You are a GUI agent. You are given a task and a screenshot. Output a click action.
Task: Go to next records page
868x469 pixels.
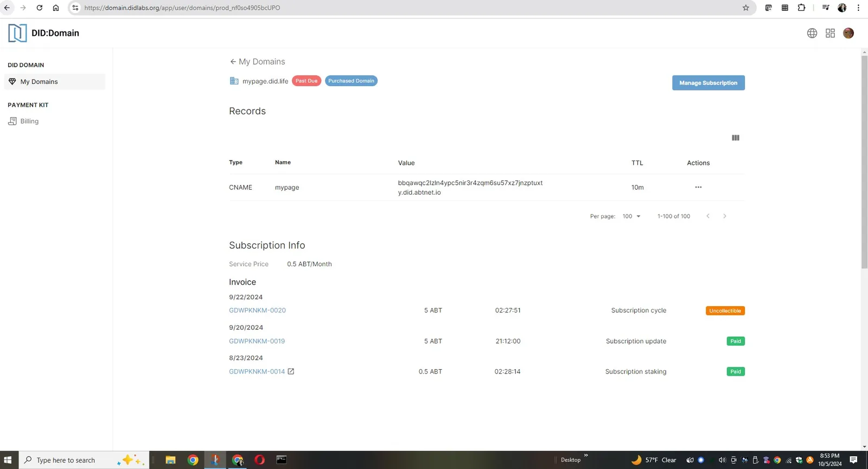point(724,216)
